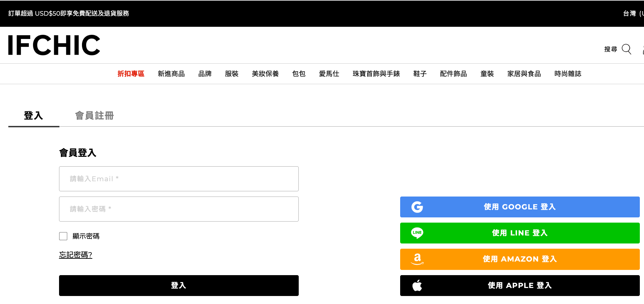Click the search magnifier icon
Viewport: 644px width, 304px height.
click(626, 49)
